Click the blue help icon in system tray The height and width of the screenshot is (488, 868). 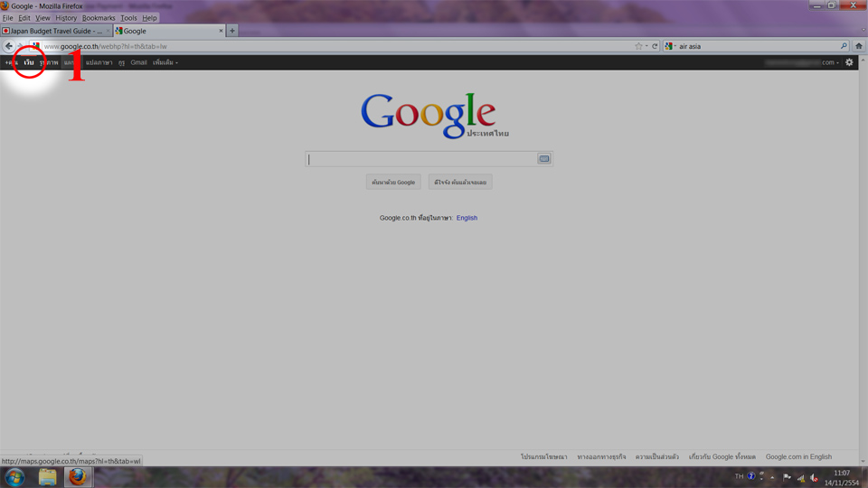click(x=751, y=476)
